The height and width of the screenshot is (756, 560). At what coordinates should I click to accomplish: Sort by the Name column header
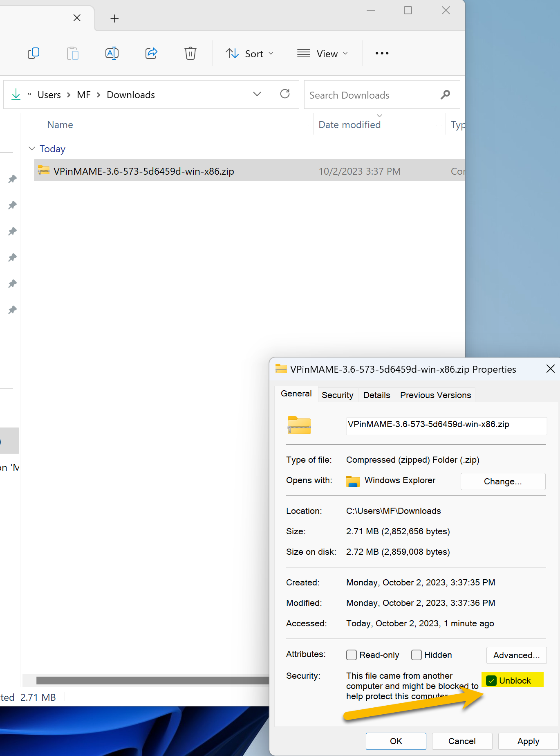pos(60,125)
